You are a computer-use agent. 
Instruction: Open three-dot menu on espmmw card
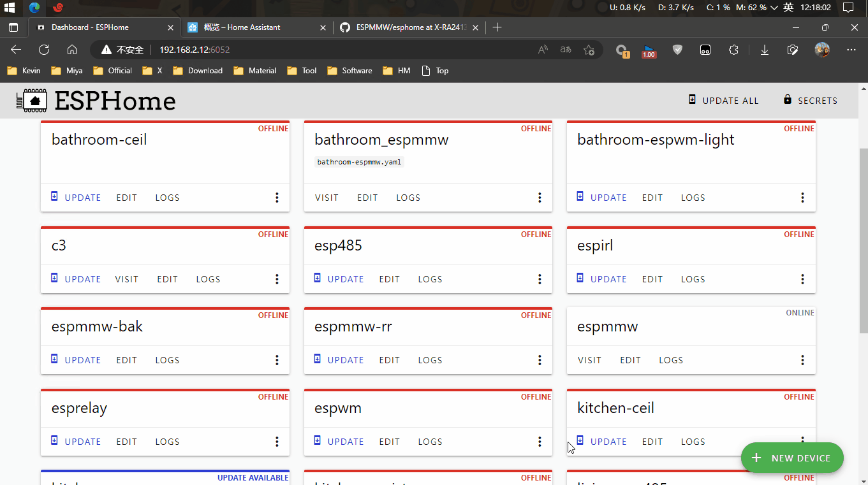pyautogui.click(x=802, y=360)
